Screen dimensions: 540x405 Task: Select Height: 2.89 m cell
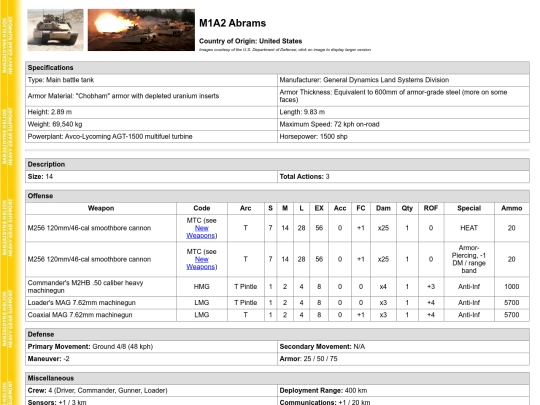tap(152, 112)
